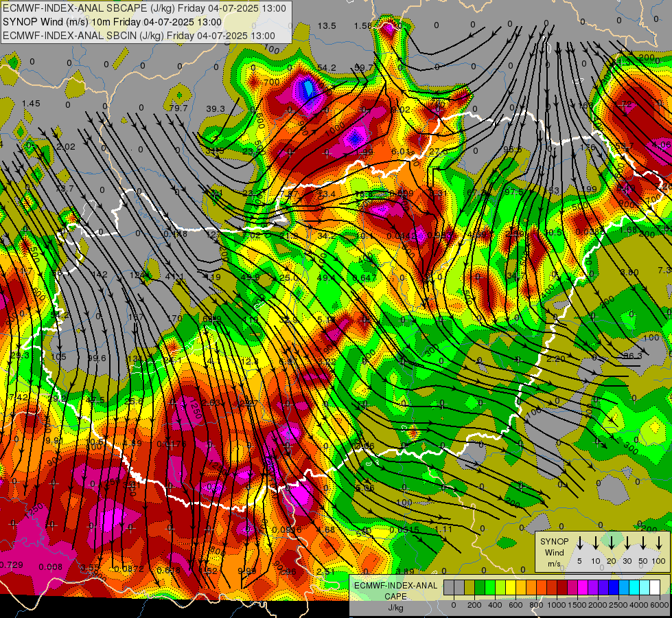
Task: Click the J/kg unit label in the legend
Action: coord(395,608)
